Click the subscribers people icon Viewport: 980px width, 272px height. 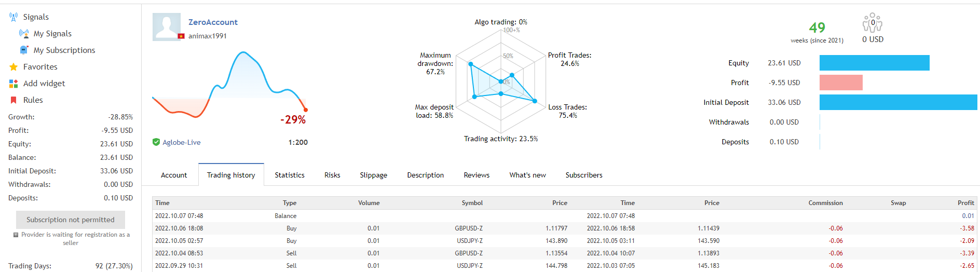coord(873,23)
